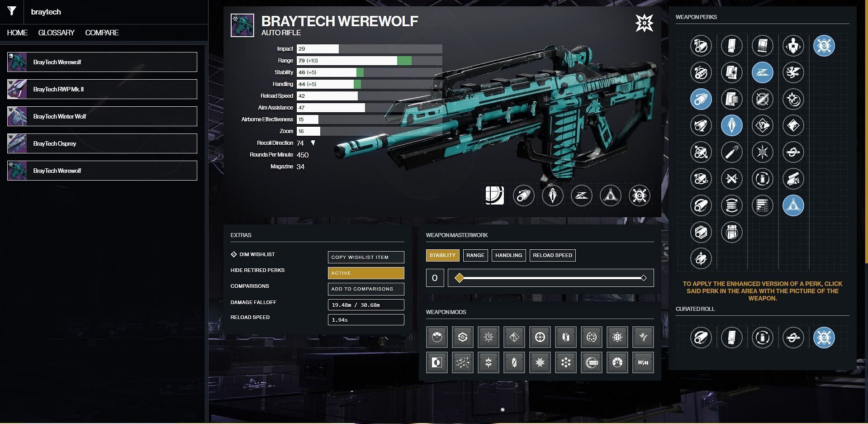The width and height of the screenshot is (868, 424).
Task: Click the Range stat bar showing 79 (+10)
Action: point(369,61)
